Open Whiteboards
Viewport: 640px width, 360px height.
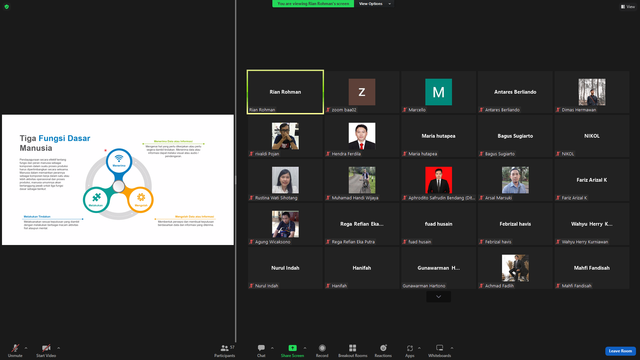440,350
